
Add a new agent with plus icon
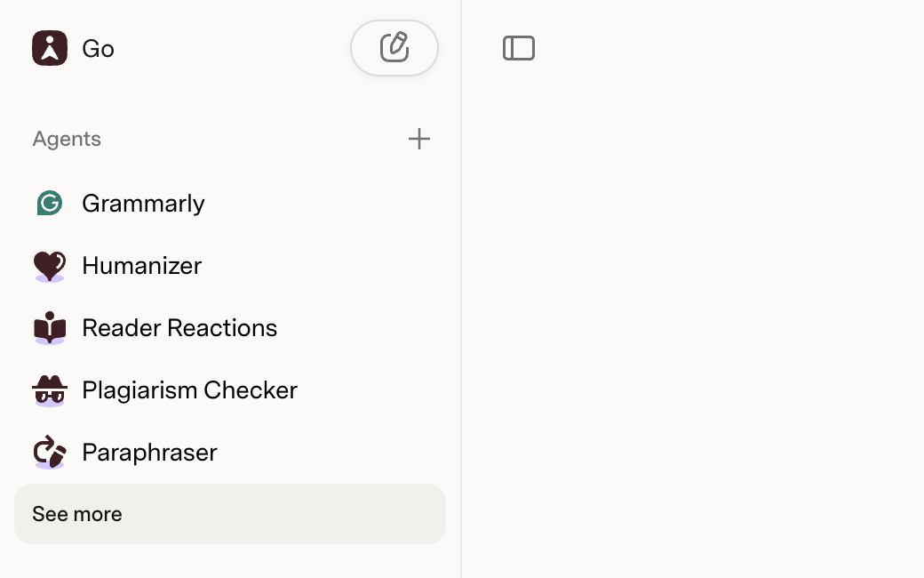click(x=419, y=140)
